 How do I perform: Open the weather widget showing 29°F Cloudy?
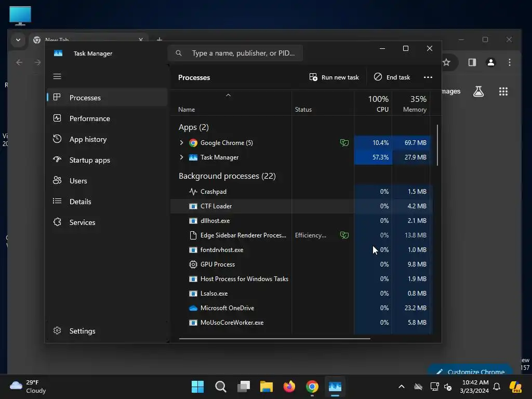click(28, 387)
